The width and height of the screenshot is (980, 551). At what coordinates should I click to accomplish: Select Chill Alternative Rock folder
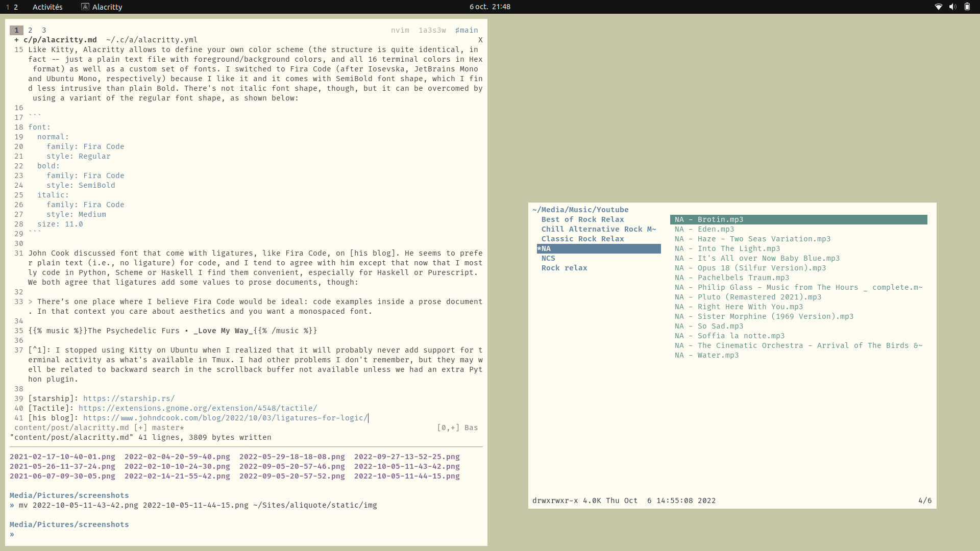point(598,229)
